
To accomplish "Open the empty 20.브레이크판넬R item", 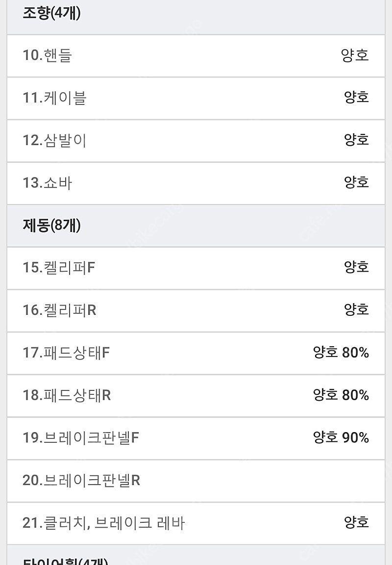I will (196, 481).
